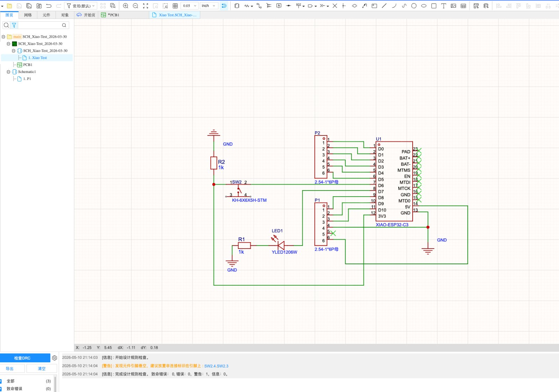Click the find and replace icon

[x=112, y=6]
